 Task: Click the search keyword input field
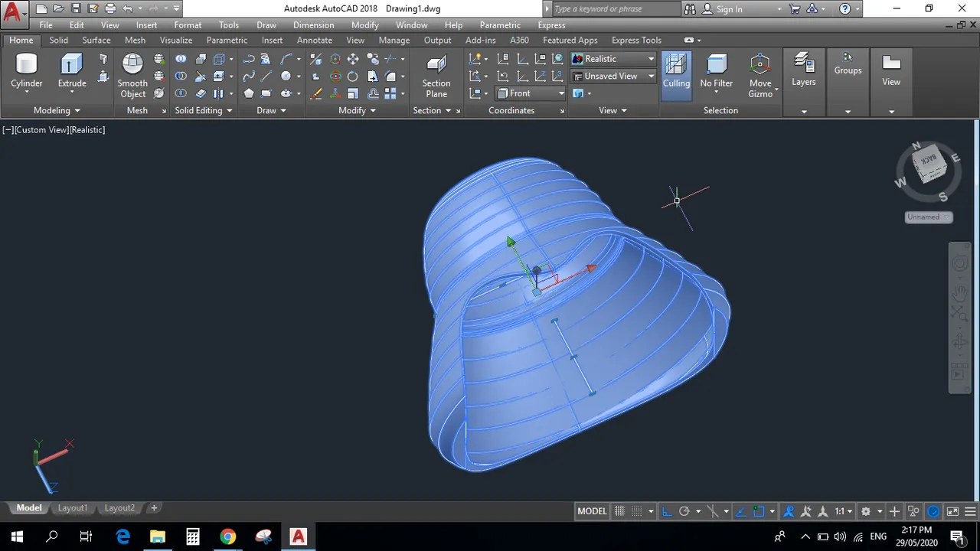(616, 9)
